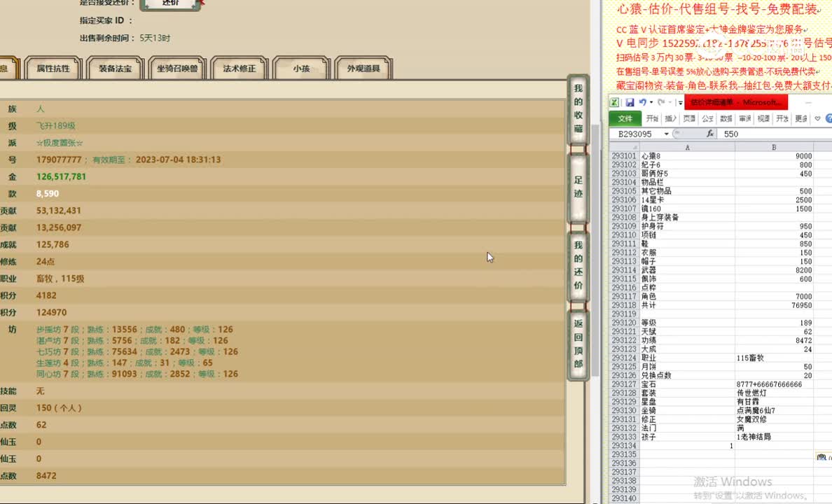The width and height of the screenshot is (832, 504).
Task: Click the Save icon in Excel toolbar
Action: (631, 102)
